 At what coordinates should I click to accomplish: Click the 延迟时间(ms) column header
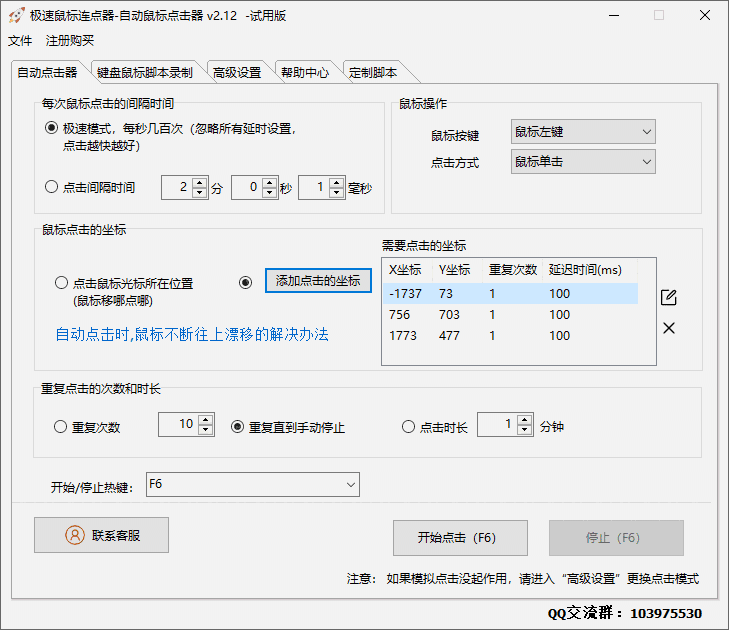(x=590, y=270)
